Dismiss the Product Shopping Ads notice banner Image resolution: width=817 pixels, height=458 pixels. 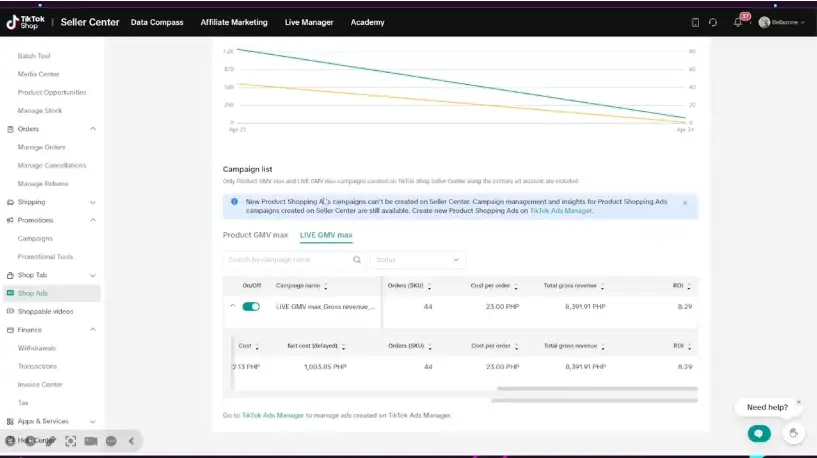tap(685, 203)
